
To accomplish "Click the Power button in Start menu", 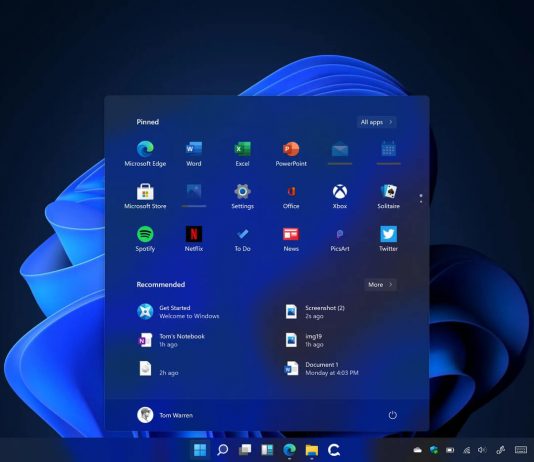I will 392,415.
